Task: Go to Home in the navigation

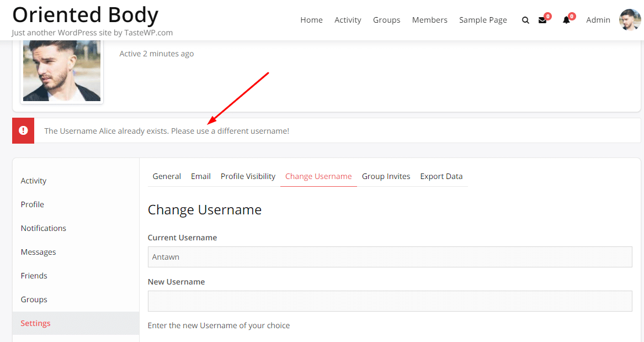Action: click(311, 20)
